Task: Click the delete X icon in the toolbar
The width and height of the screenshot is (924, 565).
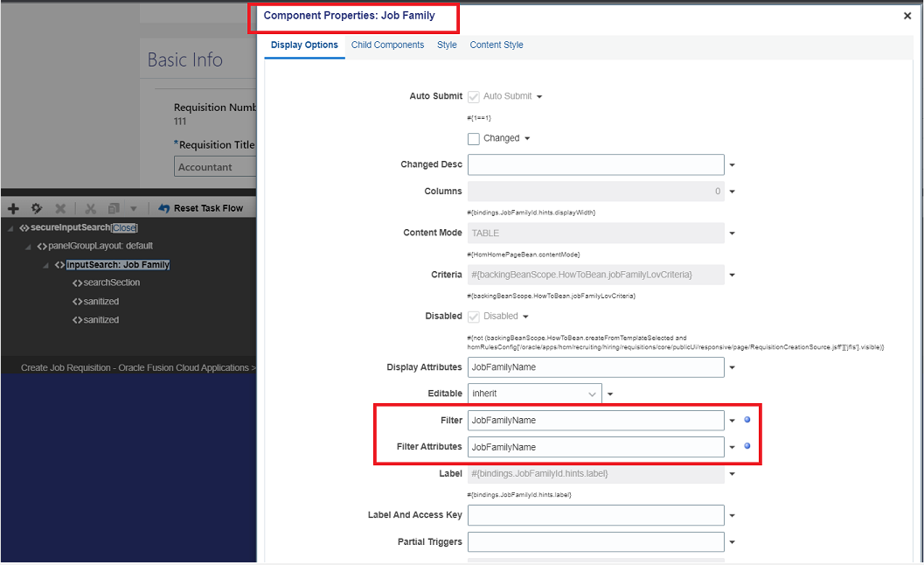Action: (x=59, y=208)
